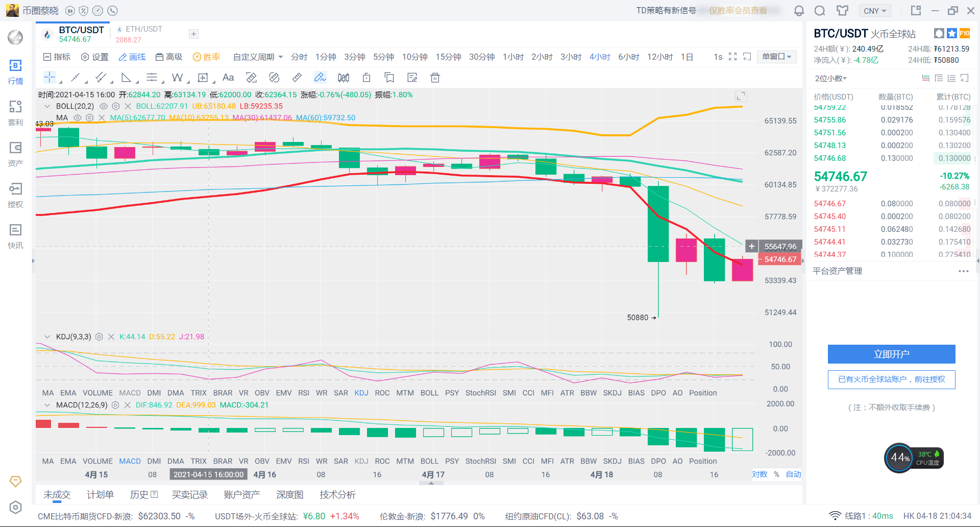This screenshot has width=980, height=527.
Task: Click the notification bell icon
Action: click(799, 11)
